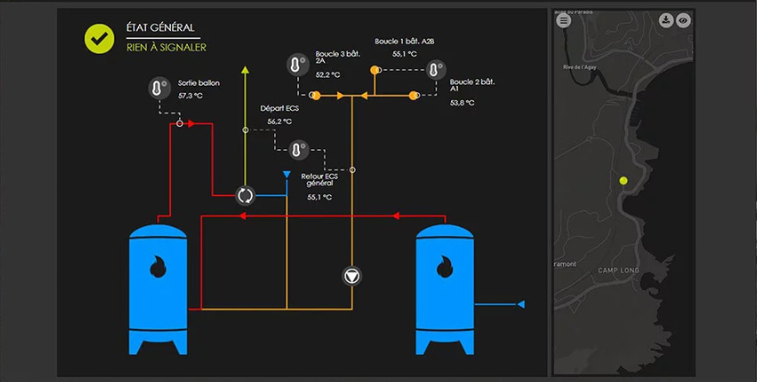Image resolution: width=757 pixels, height=382 pixels.
Task: Click the Départ ECS label
Action: (x=280, y=109)
